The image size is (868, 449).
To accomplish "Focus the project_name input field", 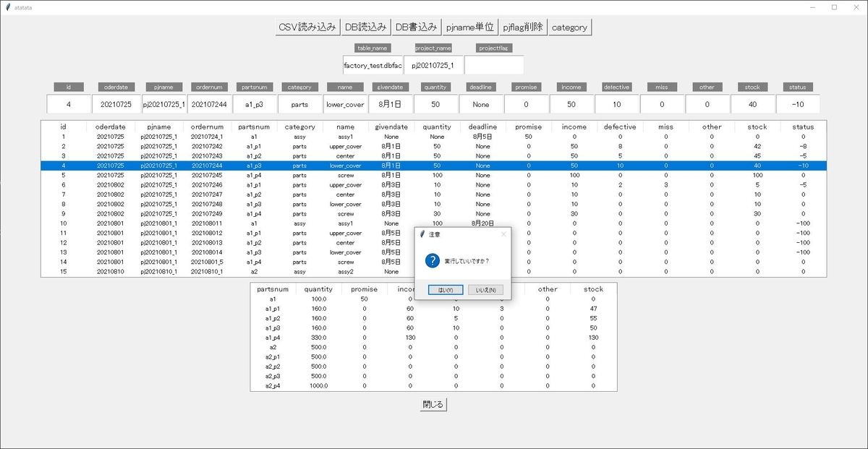I will (433, 65).
